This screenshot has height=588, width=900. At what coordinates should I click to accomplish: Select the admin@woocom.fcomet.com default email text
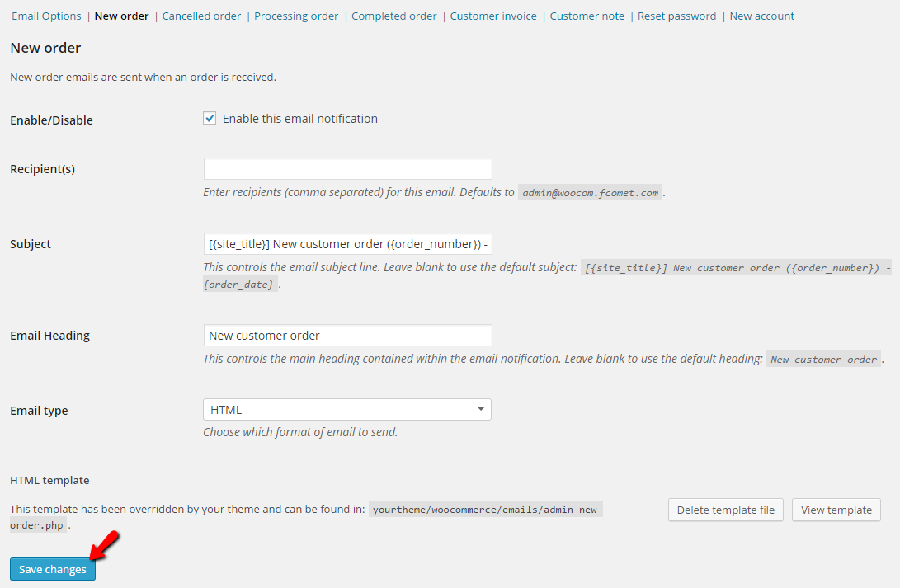(x=589, y=192)
